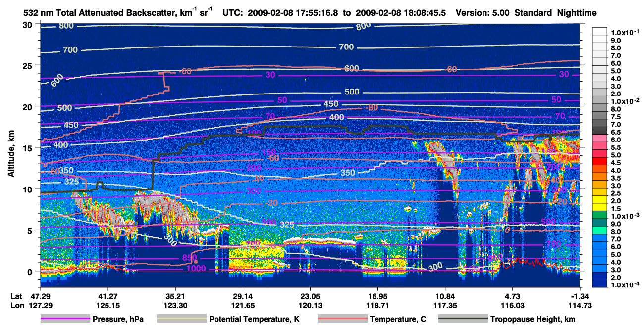Image resolution: width=644 pixels, height=330 pixels.
Task: Click the magenta '850' pressure contour label
Action: click(189, 258)
